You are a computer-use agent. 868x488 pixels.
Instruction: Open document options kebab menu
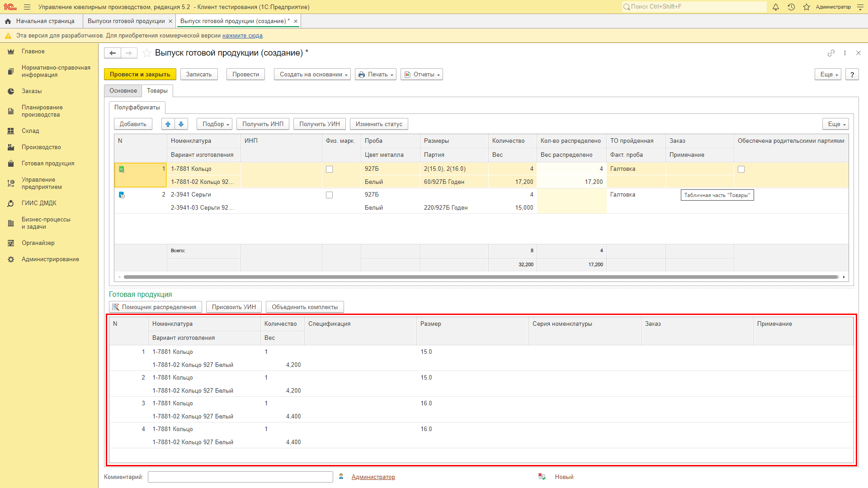coord(845,53)
